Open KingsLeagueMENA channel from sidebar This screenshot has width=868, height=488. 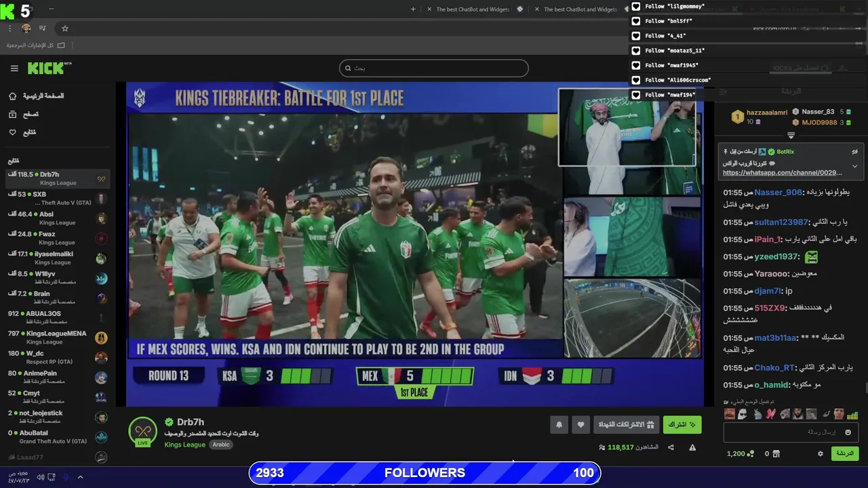[x=58, y=338]
